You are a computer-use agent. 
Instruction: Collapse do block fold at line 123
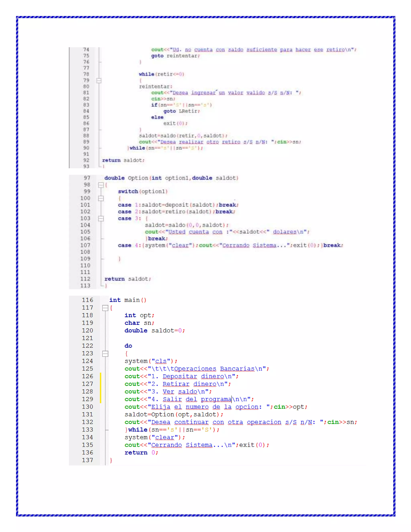coord(105,354)
